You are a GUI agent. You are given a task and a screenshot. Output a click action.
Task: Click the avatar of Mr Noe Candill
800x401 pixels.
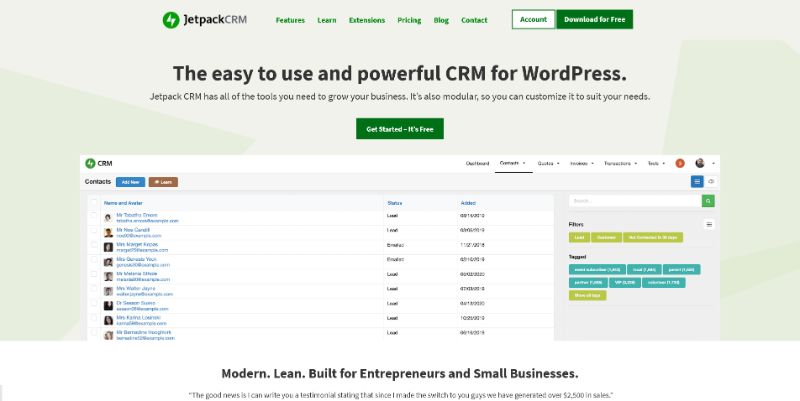[109, 233]
